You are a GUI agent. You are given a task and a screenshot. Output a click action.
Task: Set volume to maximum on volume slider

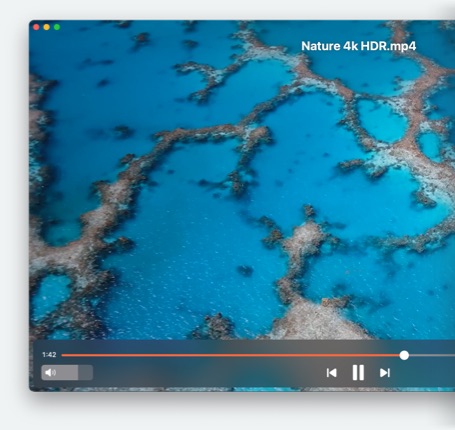[92, 372]
